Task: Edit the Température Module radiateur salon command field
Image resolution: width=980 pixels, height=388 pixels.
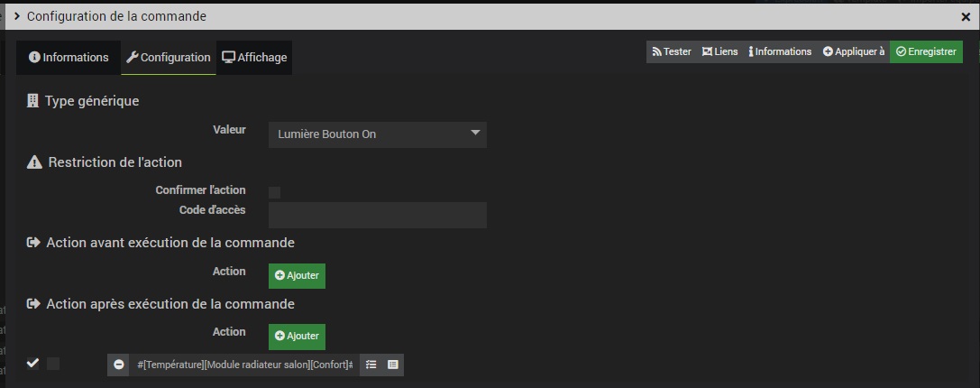Action: click(x=245, y=365)
